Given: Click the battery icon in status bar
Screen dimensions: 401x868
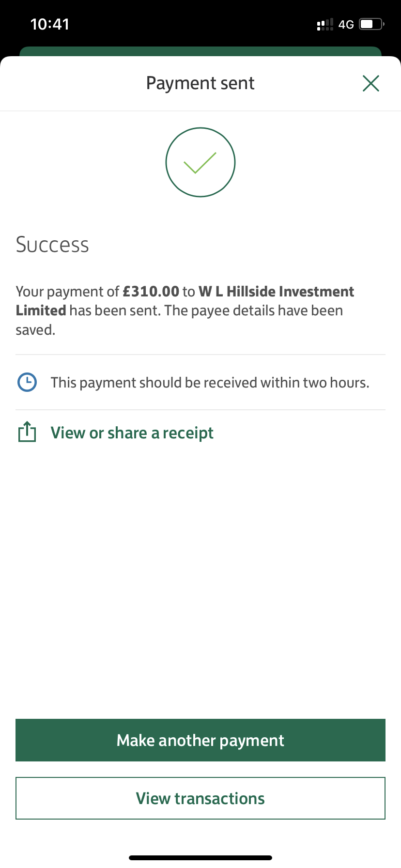Looking at the screenshot, I should pos(371,24).
